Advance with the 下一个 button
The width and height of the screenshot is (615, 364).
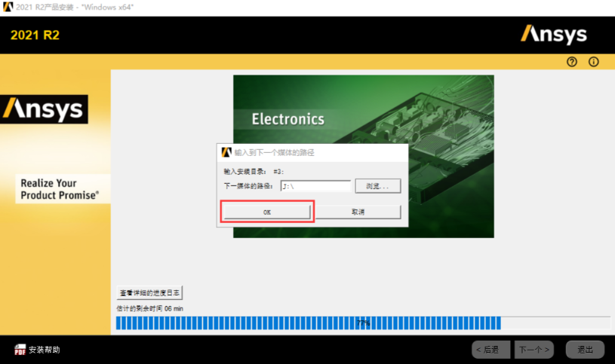[x=534, y=350]
